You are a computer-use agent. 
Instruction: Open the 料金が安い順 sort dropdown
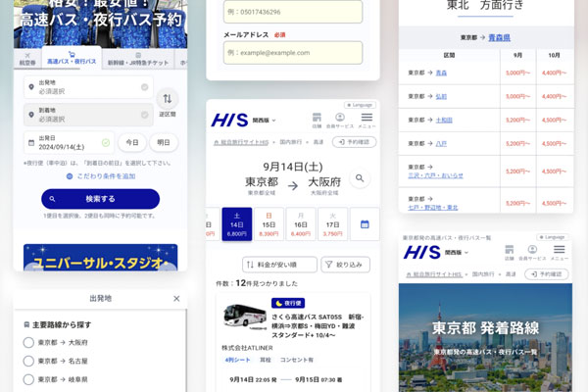point(279,265)
